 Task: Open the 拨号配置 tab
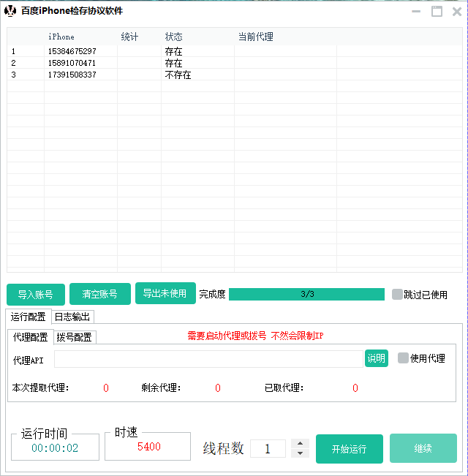[75, 337]
